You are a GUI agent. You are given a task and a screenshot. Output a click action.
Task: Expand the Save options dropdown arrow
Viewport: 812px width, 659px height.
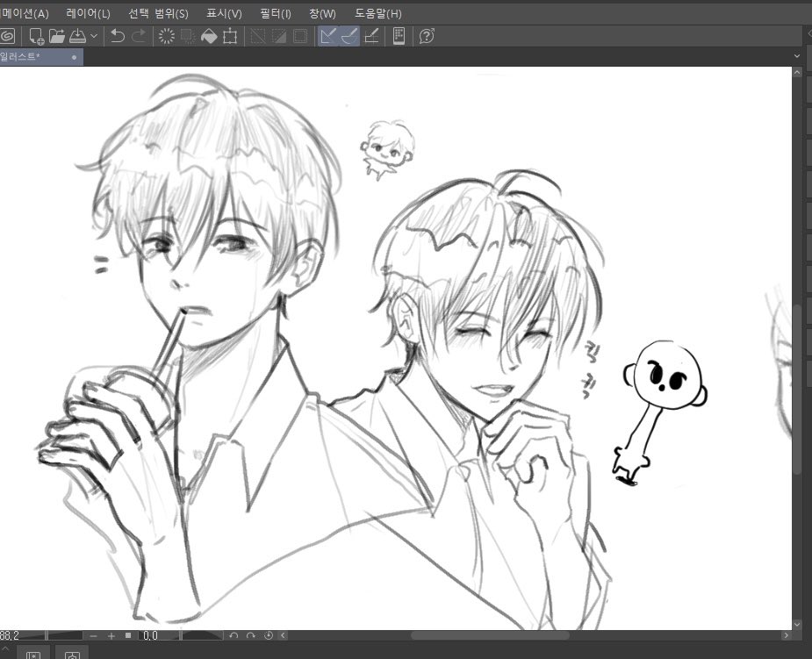point(94,36)
